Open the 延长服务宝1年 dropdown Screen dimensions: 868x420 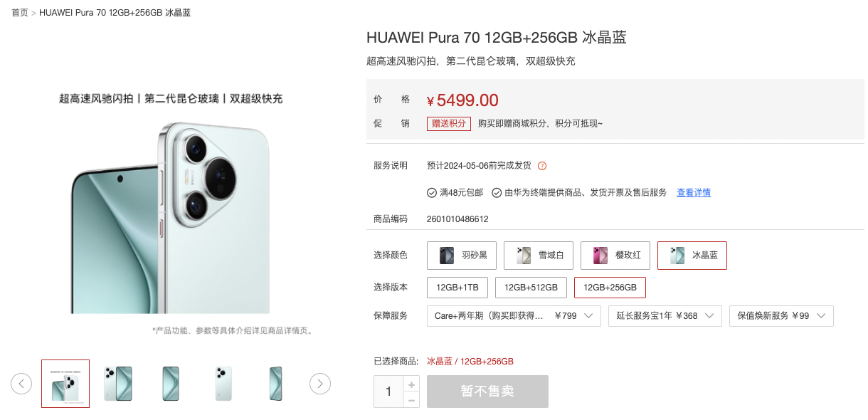click(665, 316)
